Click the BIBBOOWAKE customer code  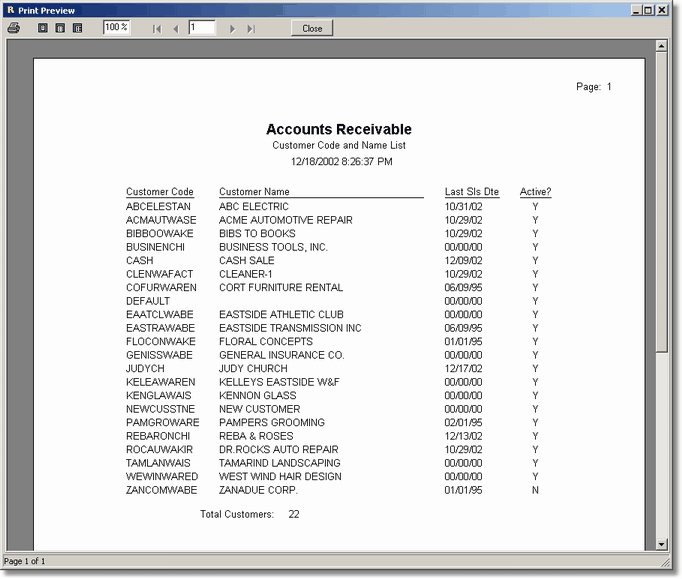160,234
